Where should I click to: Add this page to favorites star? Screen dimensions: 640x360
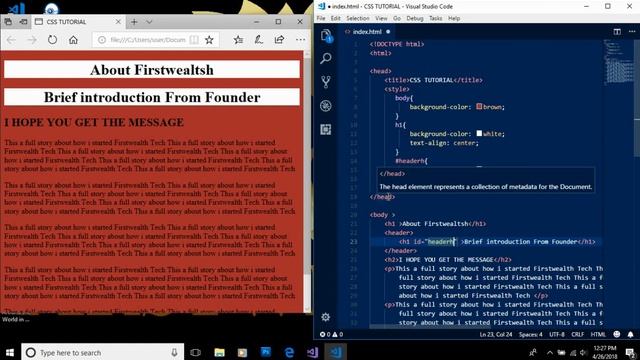click(x=209, y=40)
